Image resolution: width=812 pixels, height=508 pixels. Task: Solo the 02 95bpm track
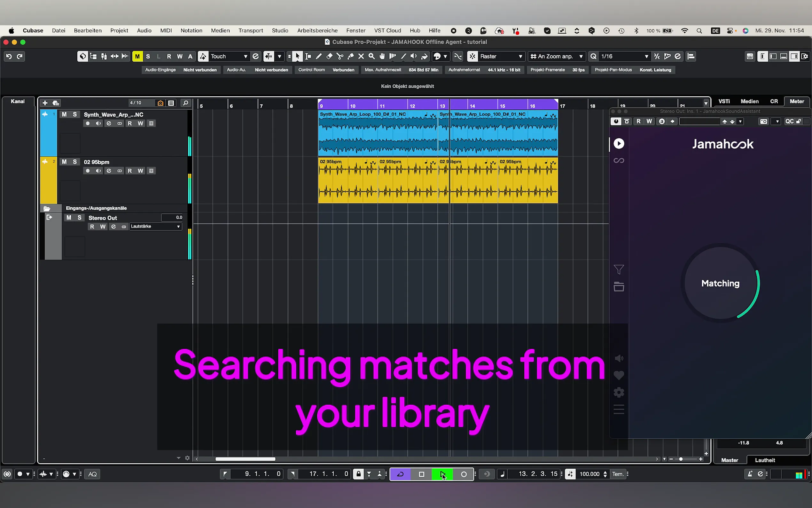75,162
